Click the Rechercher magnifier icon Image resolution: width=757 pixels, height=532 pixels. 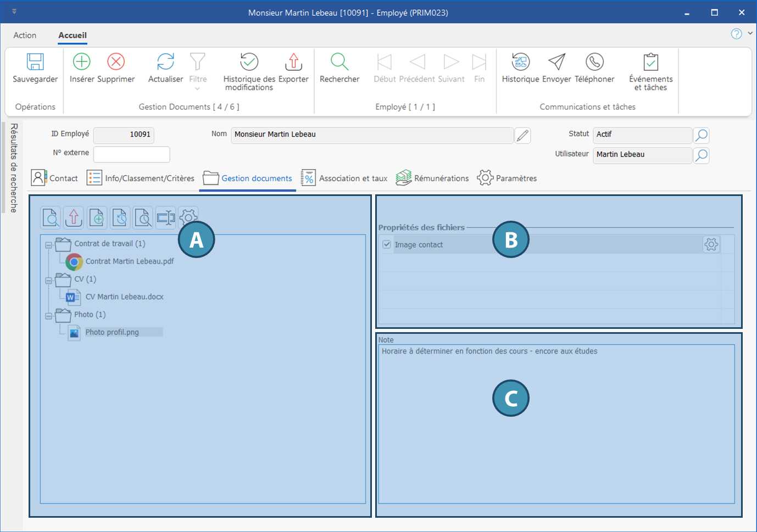point(339,62)
